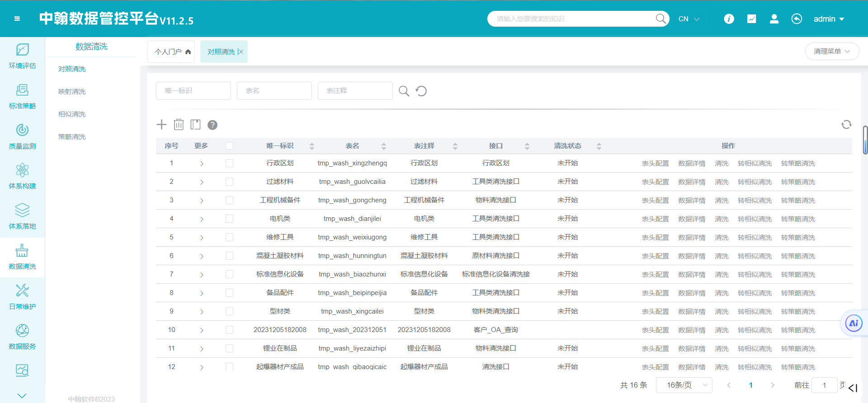Click the table refresh icon at right
The width and height of the screenshot is (868, 403).
tap(846, 124)
